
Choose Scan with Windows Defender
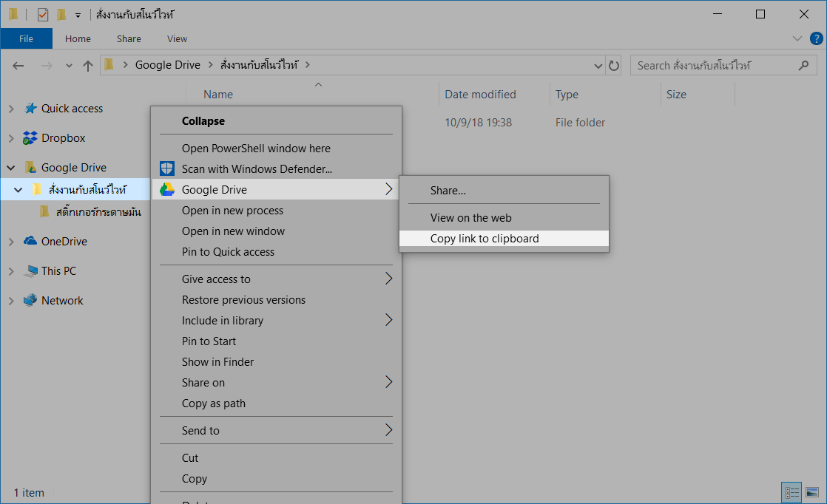(276, 169)
